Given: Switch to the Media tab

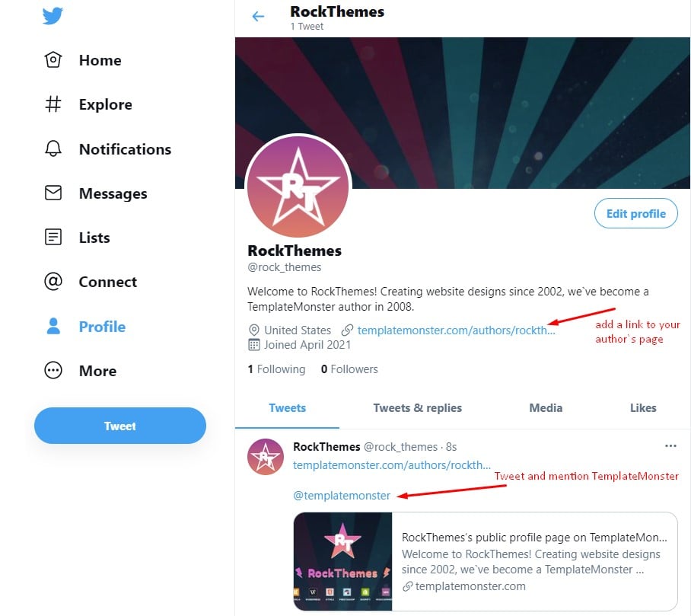Looking at the screenshot, I should (x=546, y=408).
